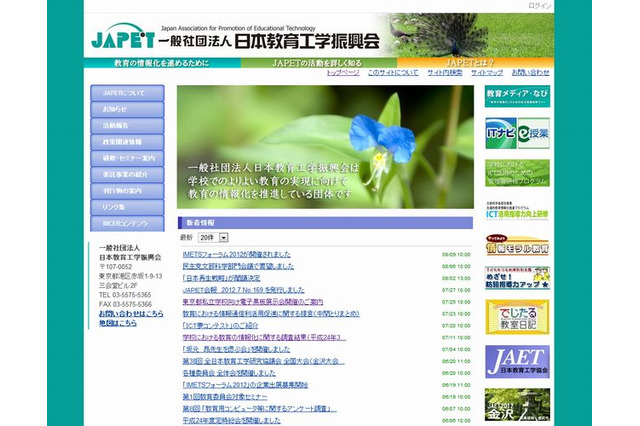Click the 地図はこちら link
The height and width of the screenshot is (426, 640).
pos(118,323)
